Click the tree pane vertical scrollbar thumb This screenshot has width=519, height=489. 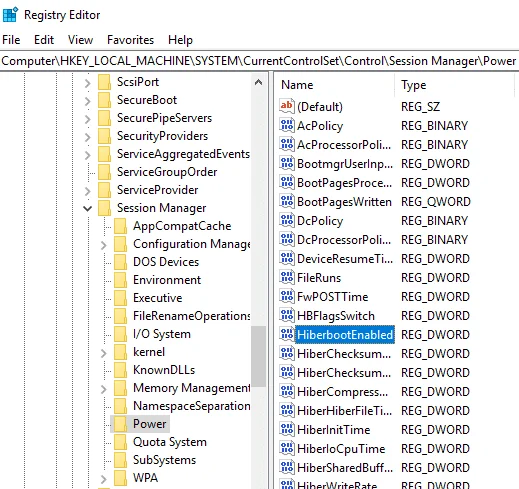[x=258, y=356]
